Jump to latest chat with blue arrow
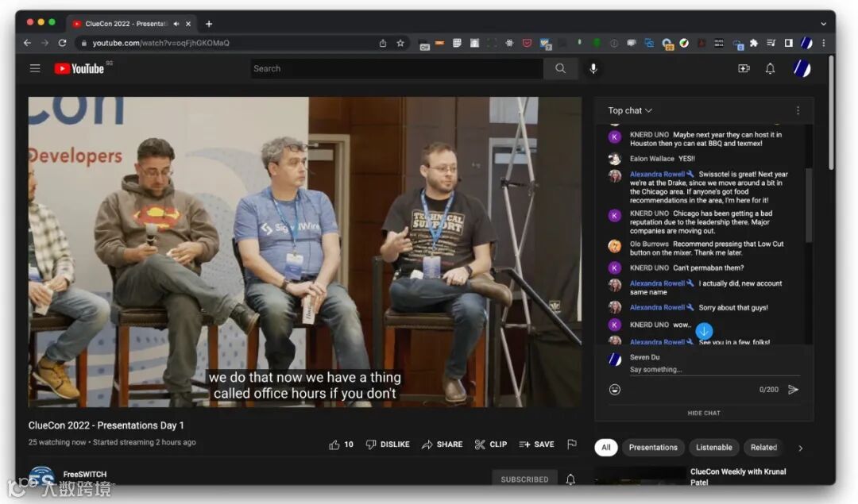Screen dimensions: 858x504 [x=704, y=331]
